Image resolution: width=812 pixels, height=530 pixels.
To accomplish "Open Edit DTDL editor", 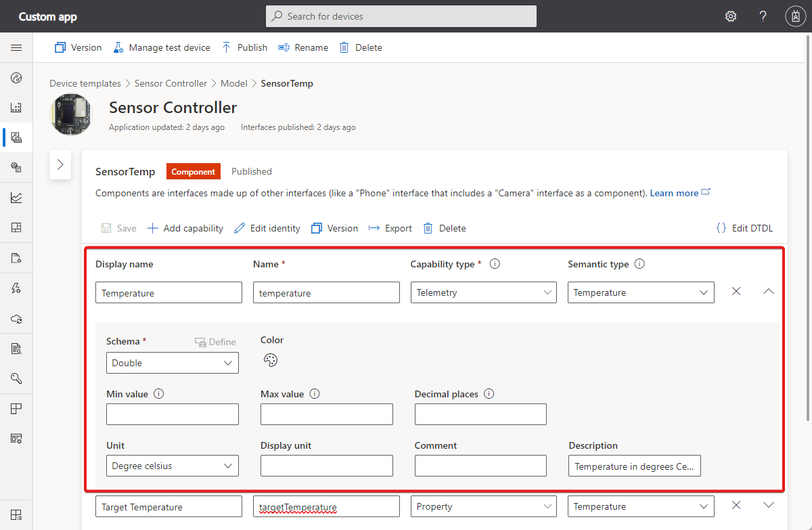I will pyautogui.click(x=744, y=228).
